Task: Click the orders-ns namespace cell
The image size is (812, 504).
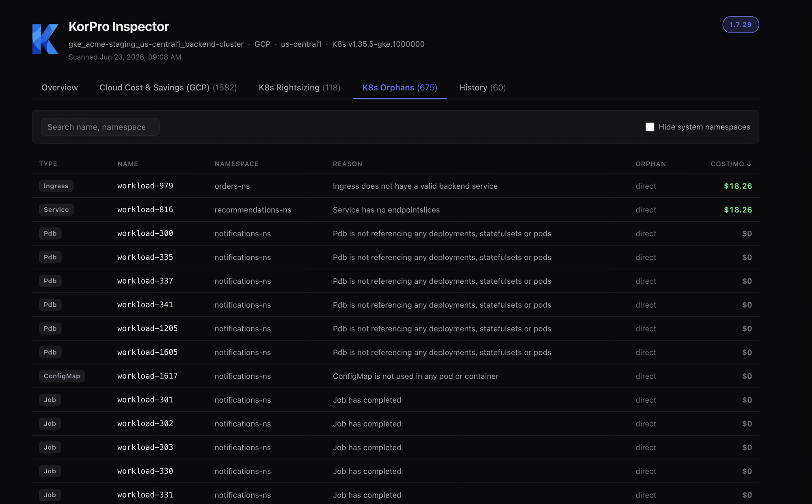Action: tap(232, 186)
